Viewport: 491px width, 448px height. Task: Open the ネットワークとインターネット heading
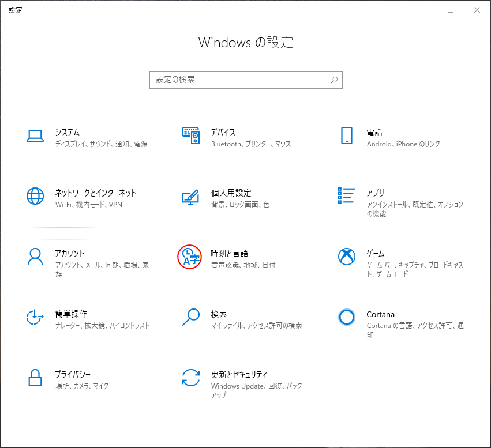click(96, 193)
